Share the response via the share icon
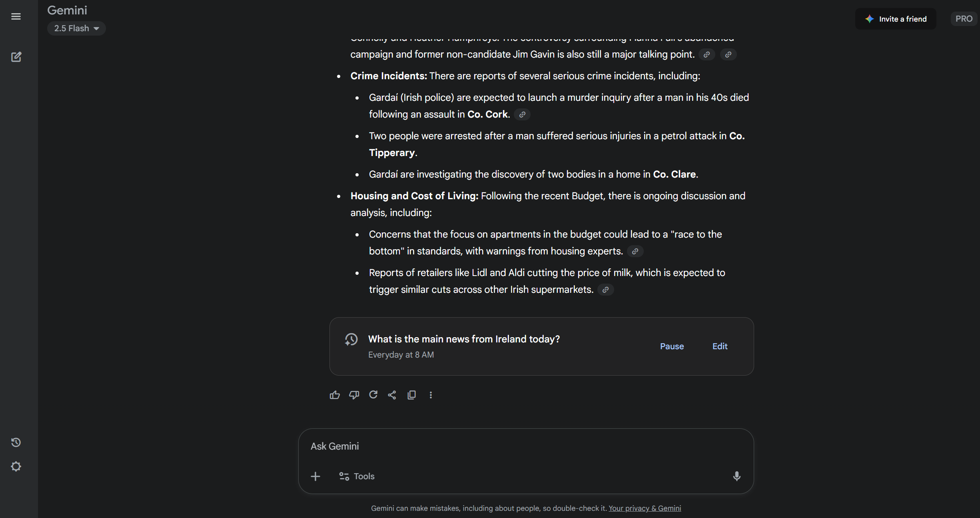Image resolution: width=980 pixels, height=518 pixels. tap(392, 395)
